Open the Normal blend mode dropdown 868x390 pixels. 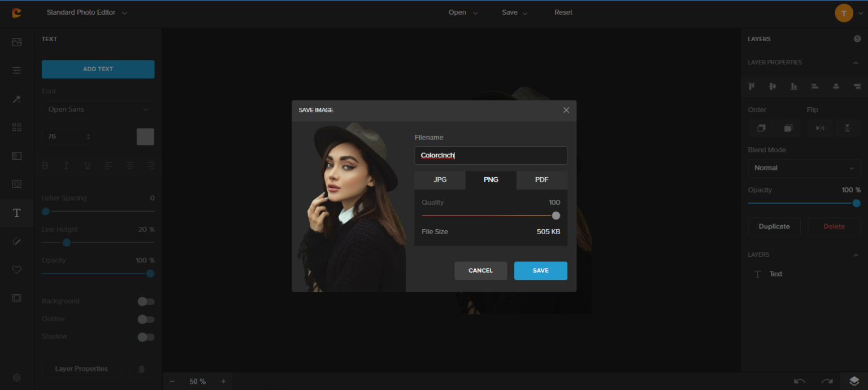coord(804,168)
